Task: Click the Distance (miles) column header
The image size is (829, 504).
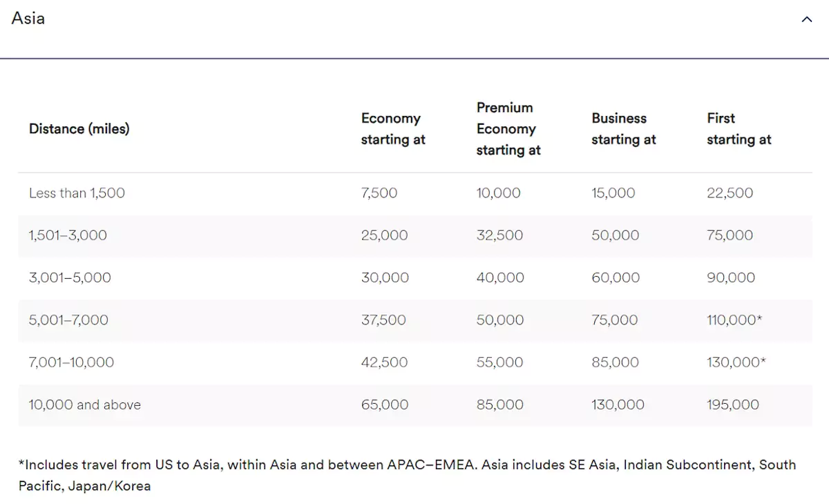Action: click(79, 128)
